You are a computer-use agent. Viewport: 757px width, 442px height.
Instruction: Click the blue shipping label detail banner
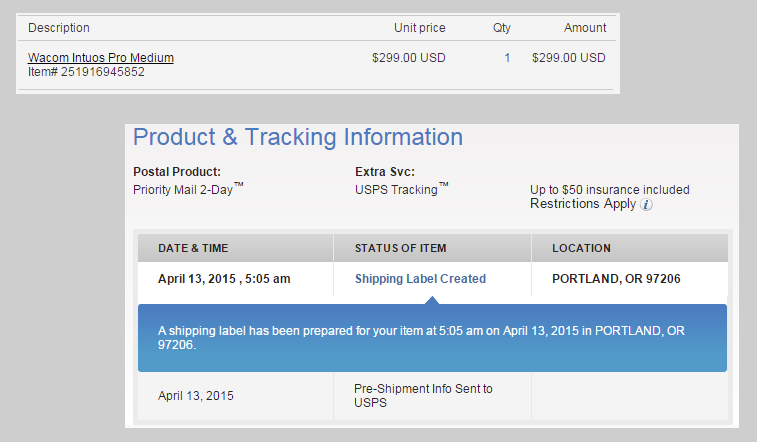pos(432,338)
